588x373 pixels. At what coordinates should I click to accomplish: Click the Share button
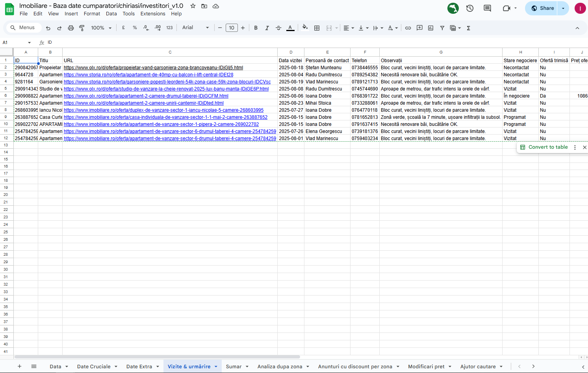pyautogui.click(x=542, y=8)
